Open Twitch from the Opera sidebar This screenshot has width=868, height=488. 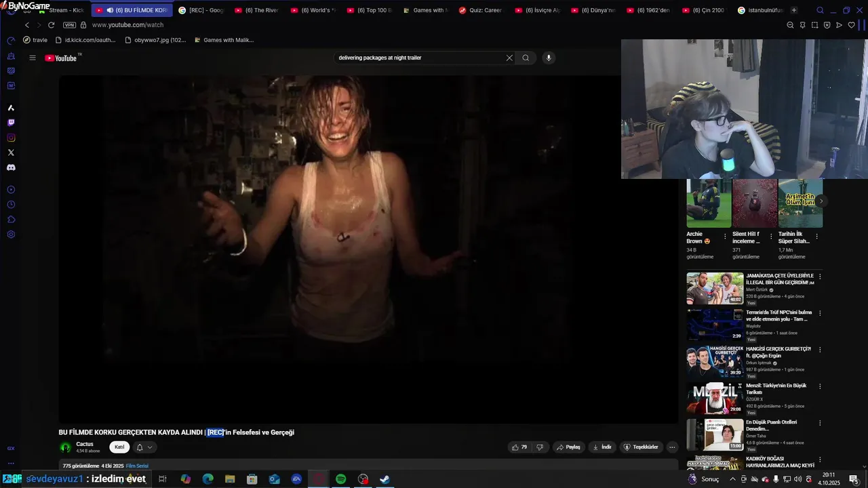[x=11, y=123]
